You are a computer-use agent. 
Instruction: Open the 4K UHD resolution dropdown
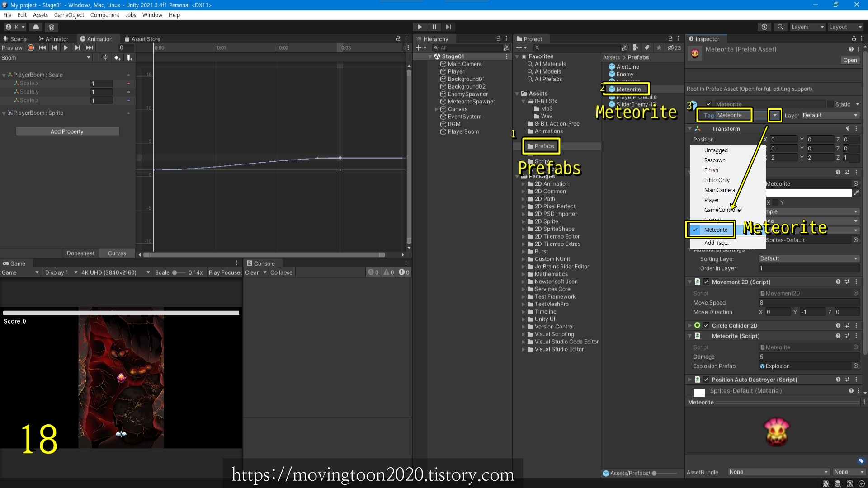point(115,273)
